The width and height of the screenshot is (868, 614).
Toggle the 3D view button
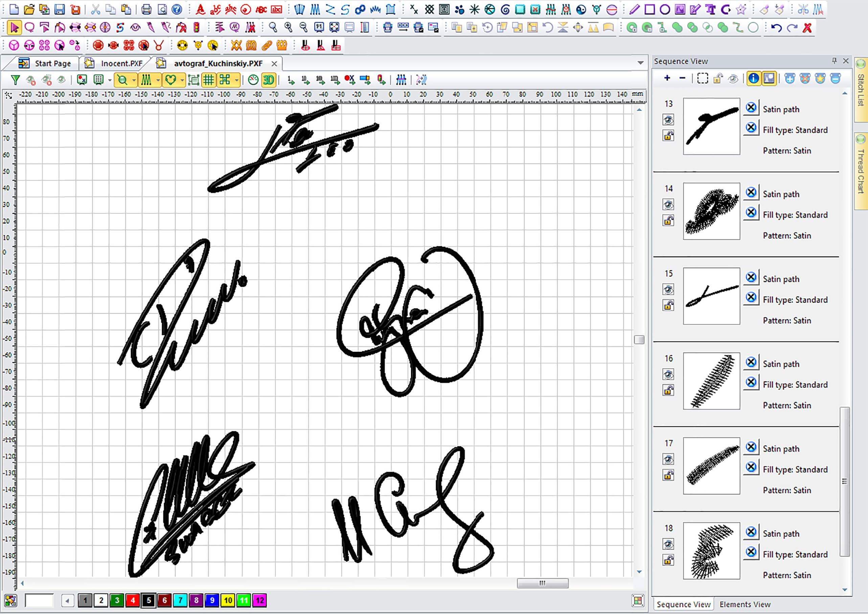(268, 80)
